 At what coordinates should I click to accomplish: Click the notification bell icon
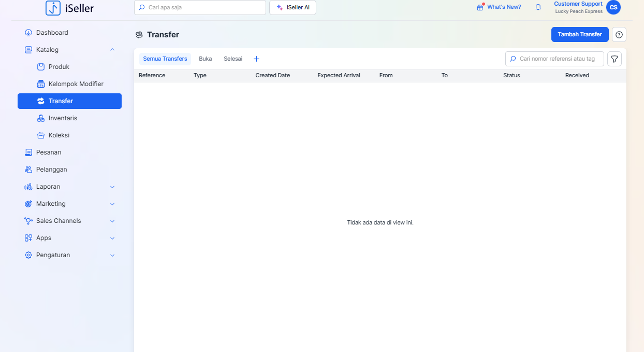pyautogui.click(x=538, y=7)
